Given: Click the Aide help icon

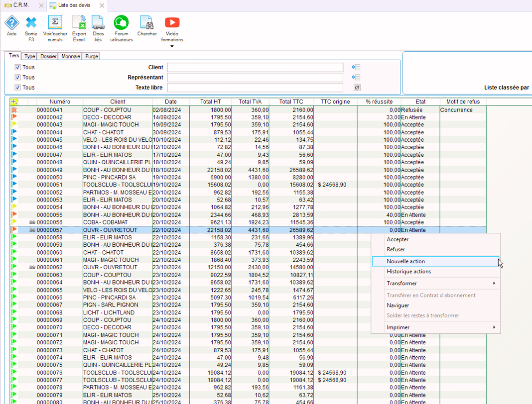Looking at the screenshot, I should coord(11,23).
